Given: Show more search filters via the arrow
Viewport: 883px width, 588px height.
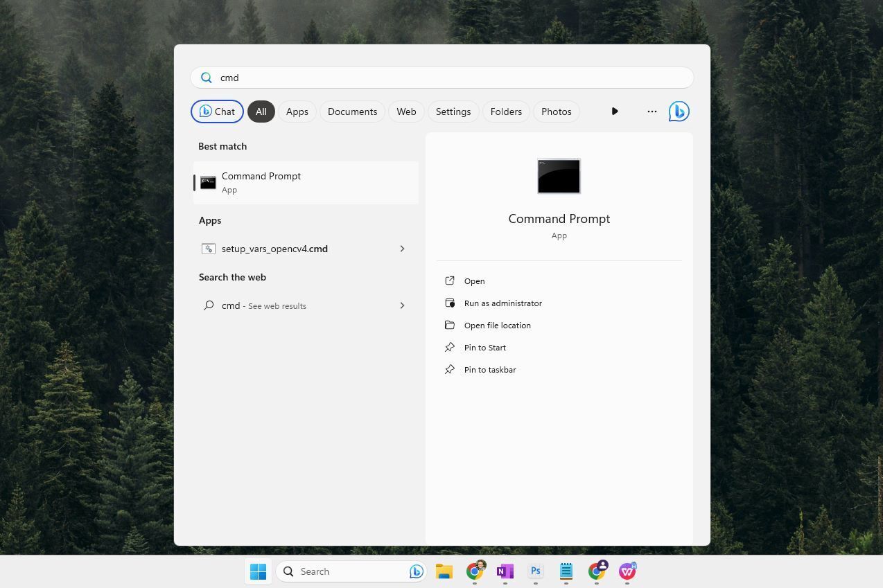Looking at the screenshot, I should click(614, 111).
